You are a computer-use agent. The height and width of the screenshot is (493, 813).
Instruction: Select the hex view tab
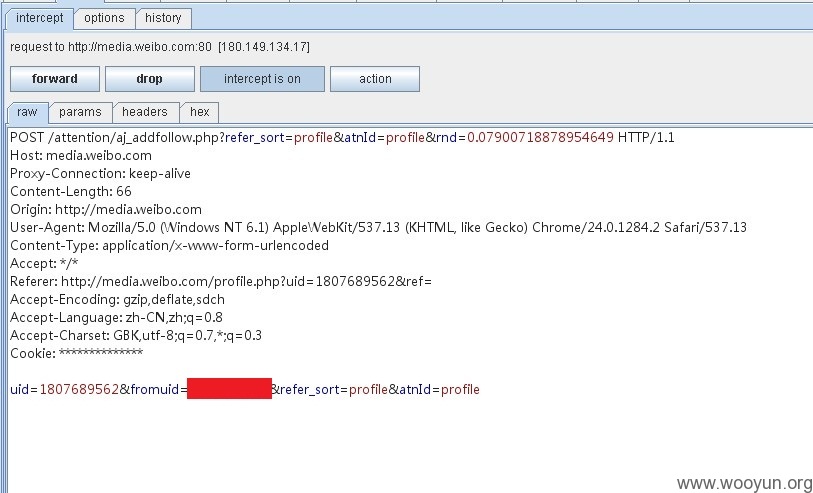[200, 112]
